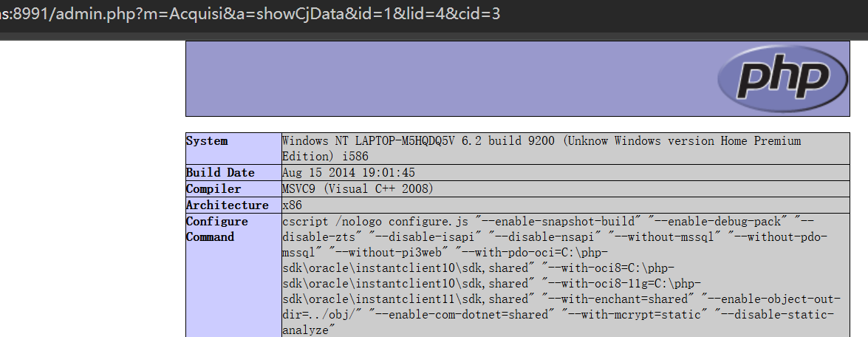Click the 'MSVC9 (Visual C++ 2008)' compiler value
This screenshot has width=868, height=337.
358,189
